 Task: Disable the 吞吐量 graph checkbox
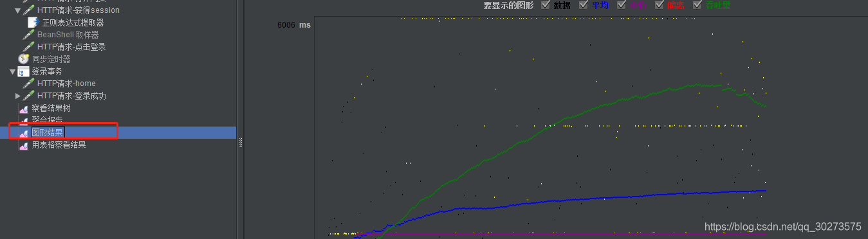[x=697, y=5]
